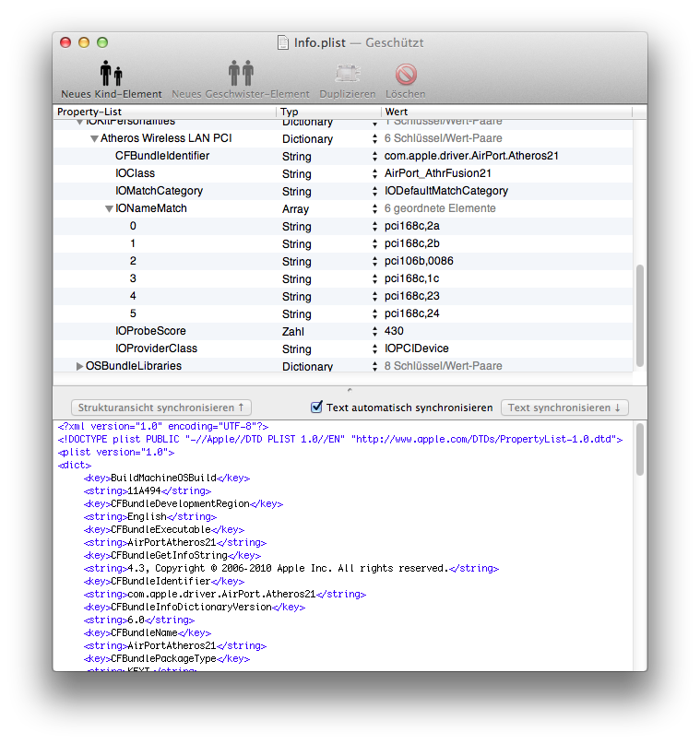Click the Duplizieren toolbar icon

[x=348, y=74]
